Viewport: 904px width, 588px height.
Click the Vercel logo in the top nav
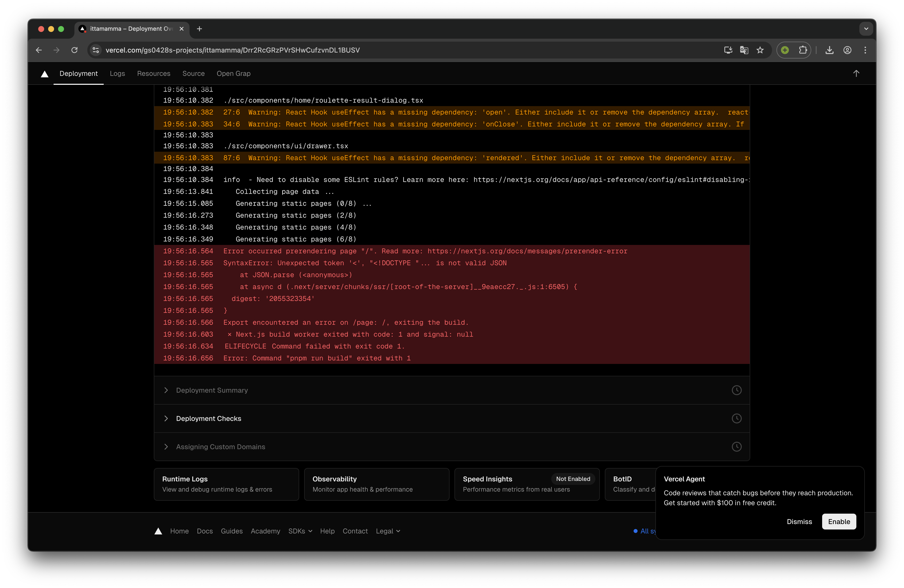[44, 74]
